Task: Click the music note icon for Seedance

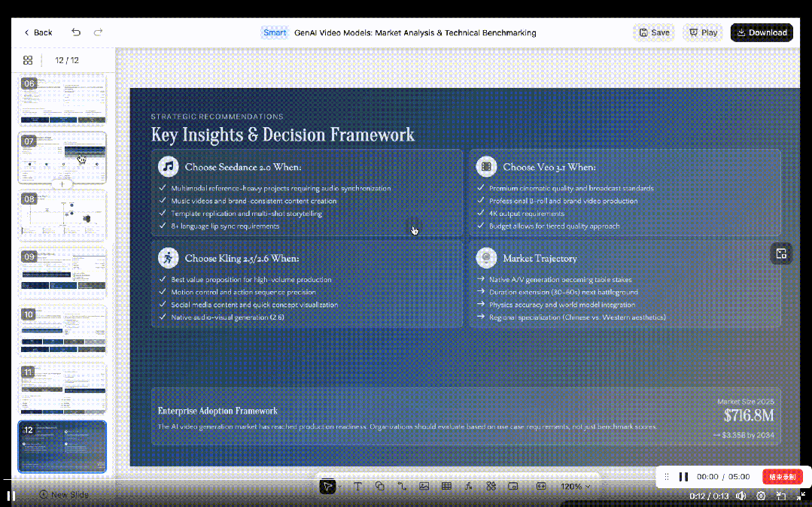Action: [169, 167]
